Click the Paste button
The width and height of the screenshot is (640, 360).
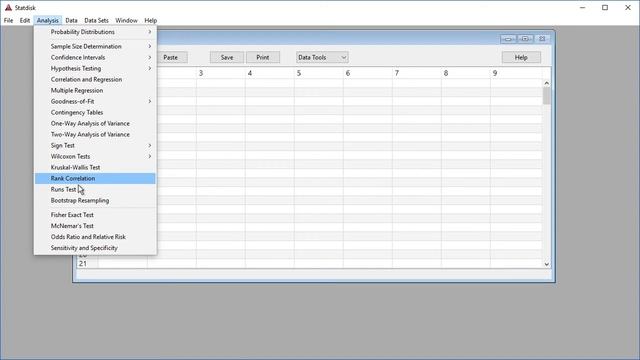pos(171,58)
